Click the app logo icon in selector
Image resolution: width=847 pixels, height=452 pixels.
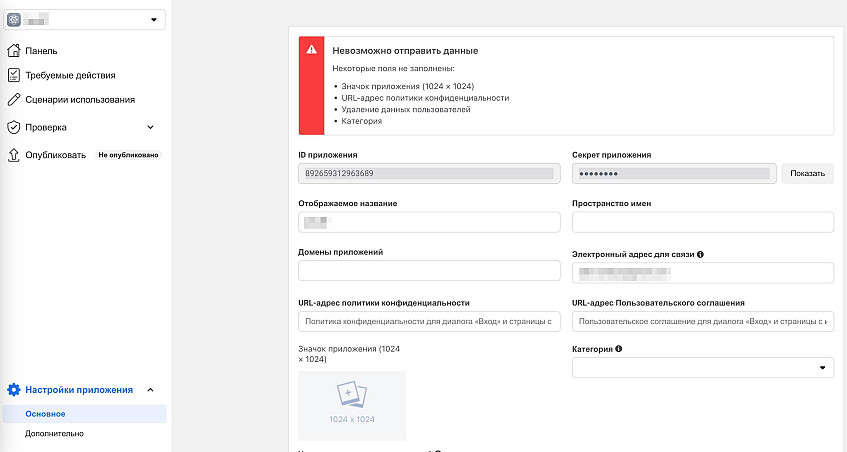coord(14,19)
